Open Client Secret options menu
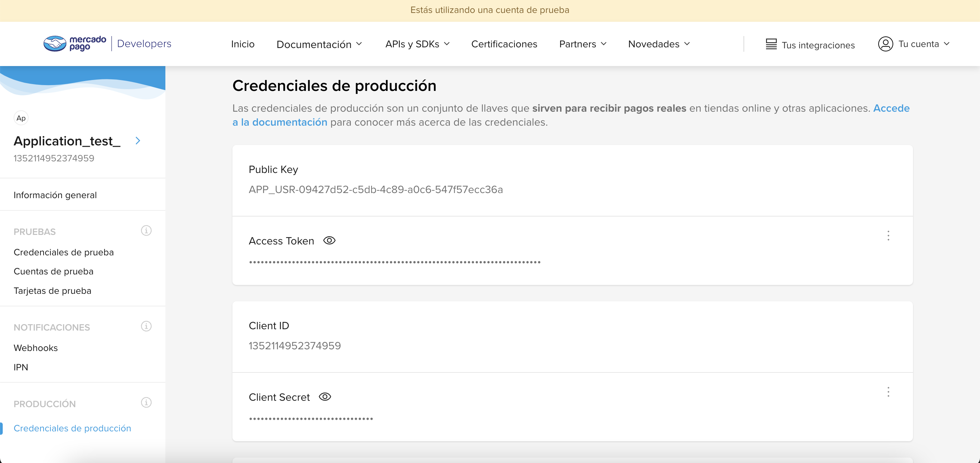 887,392
